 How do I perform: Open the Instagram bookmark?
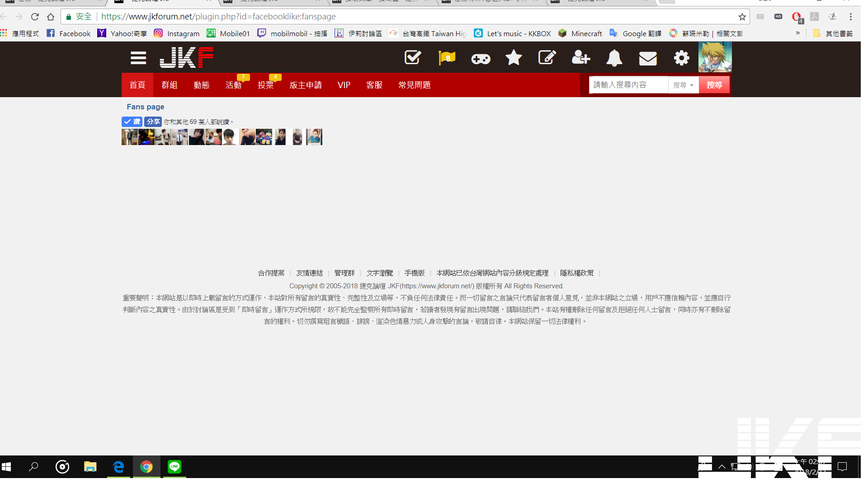[x=177, y=33]
